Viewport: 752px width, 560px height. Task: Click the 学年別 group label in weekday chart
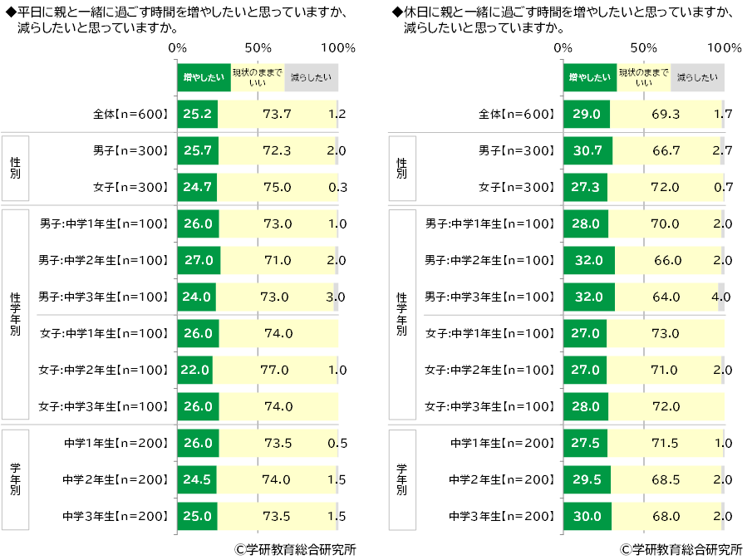pyautogui.click(x=16, y=479)
